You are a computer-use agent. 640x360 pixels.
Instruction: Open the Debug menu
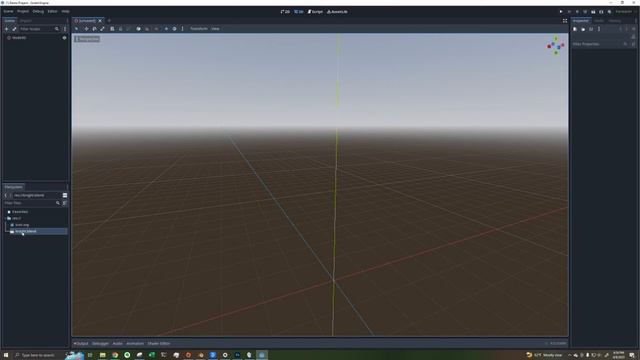pyautogui.click(x=38, y=11)
